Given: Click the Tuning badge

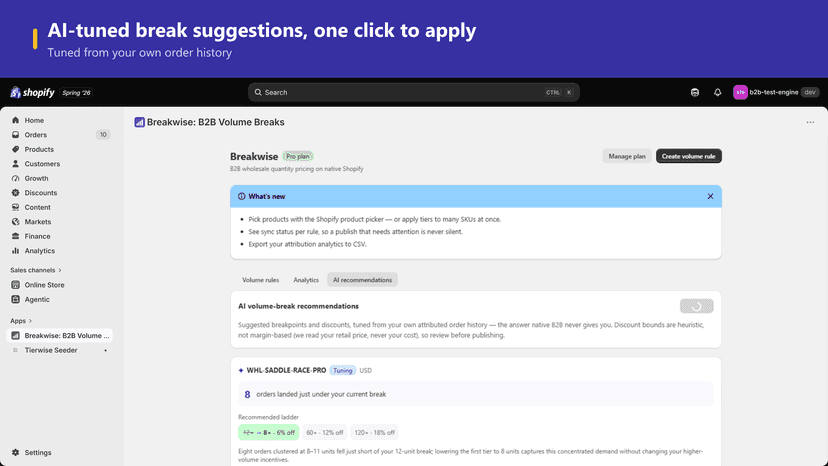Looking at the screenshot, I should (x=343, y=370).
